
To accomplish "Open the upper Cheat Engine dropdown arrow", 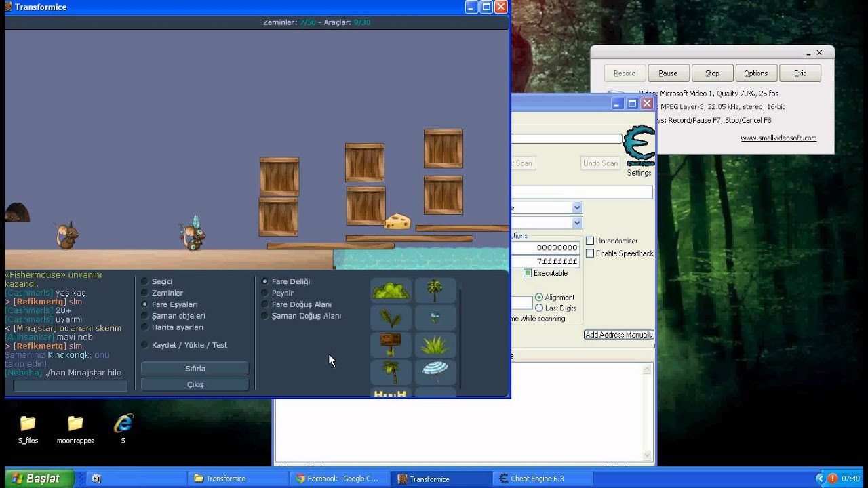I will click(x=577, y=207).
